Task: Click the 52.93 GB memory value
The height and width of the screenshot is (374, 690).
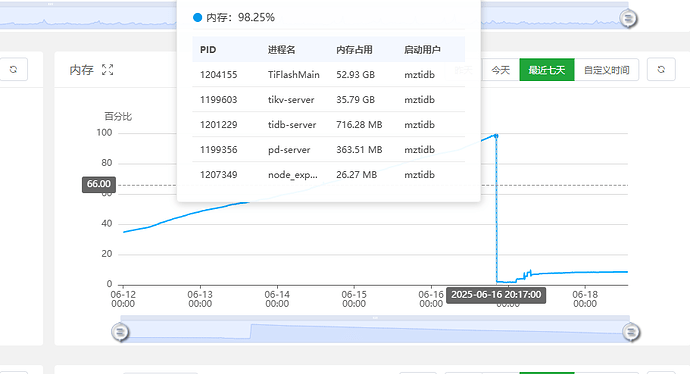Action: [356, 75]
